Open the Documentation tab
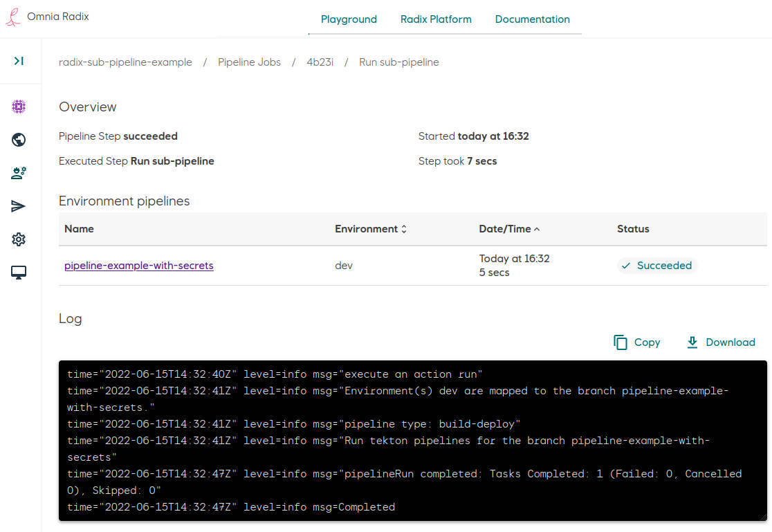The image size is (772, 532). tap(532, 19)
